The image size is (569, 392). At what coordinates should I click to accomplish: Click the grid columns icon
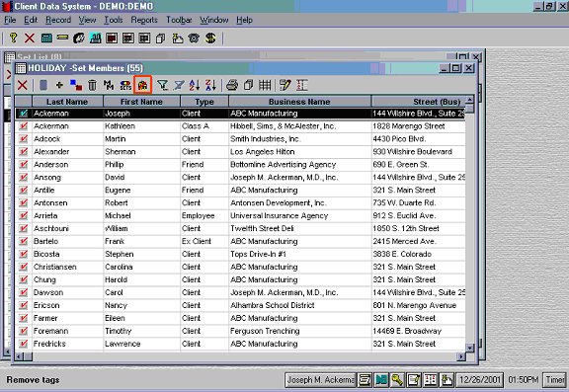click(x=265, y=85)
